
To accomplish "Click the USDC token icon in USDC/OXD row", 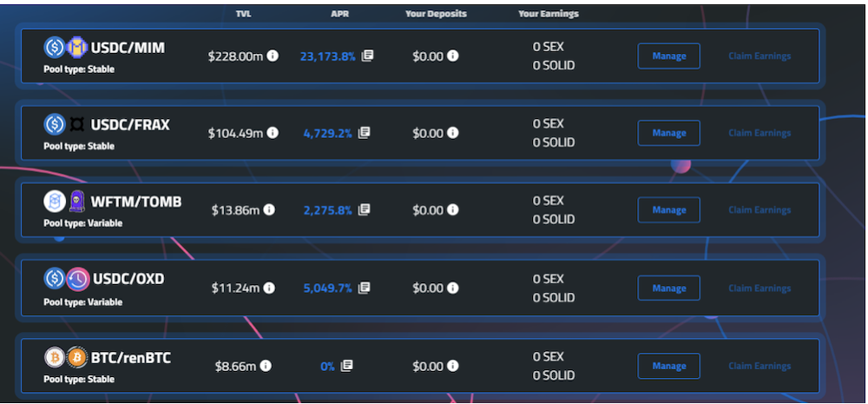I will click(55, 279).
